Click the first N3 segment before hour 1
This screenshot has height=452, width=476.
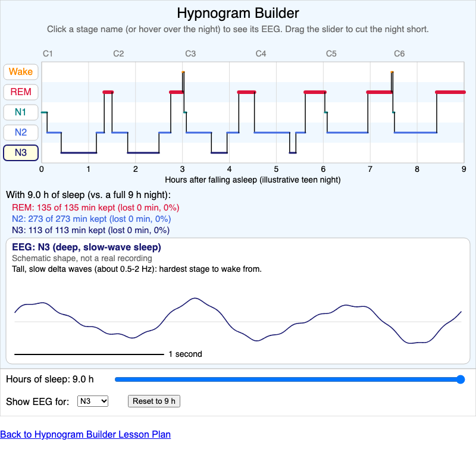coord(79,153)
